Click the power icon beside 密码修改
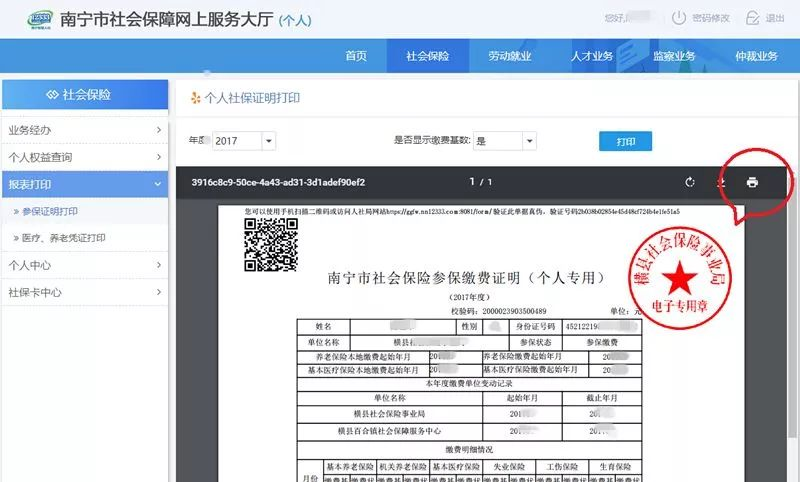This screenshot has width=800, height=482. (679, 18)
